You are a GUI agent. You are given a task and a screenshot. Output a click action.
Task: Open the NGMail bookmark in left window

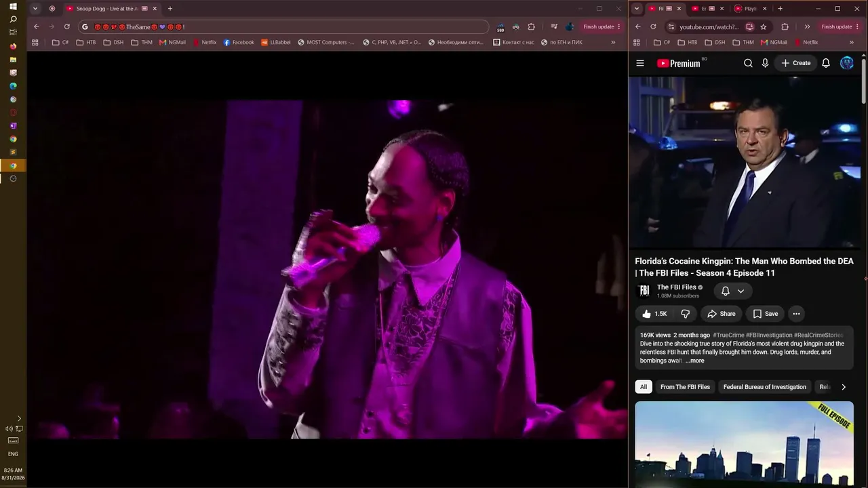(172, 42)
